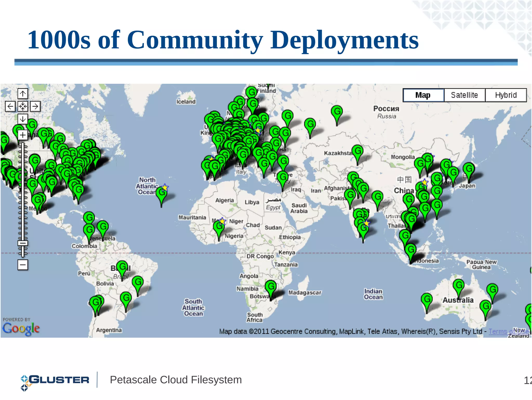Click the Saudi Arabia map label

point(299,208)
